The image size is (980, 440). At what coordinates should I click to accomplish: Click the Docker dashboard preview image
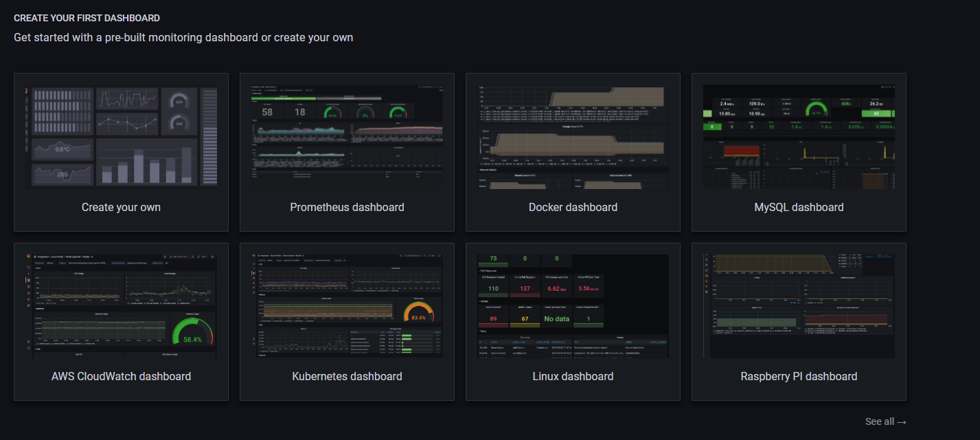(x=573, y=137)
